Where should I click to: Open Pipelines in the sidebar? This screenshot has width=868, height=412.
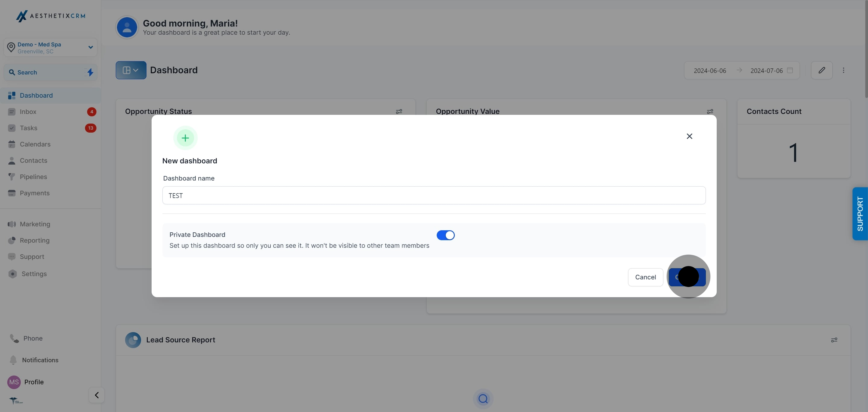(x=51, y=177)
